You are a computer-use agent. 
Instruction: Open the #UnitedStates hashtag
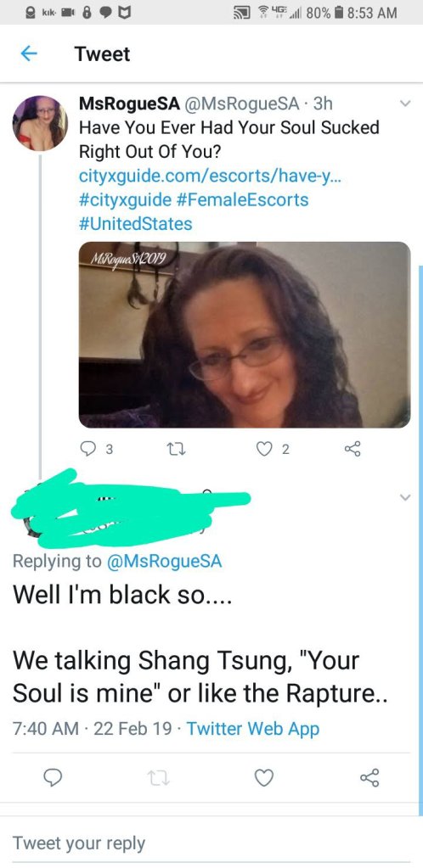pos(136,224)
